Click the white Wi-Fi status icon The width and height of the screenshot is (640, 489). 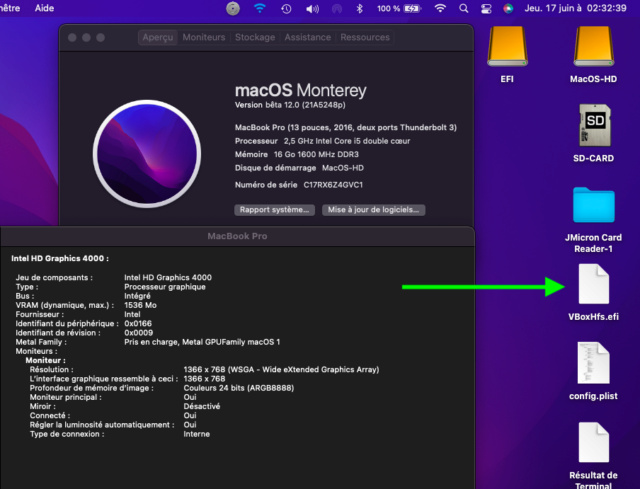440,8
